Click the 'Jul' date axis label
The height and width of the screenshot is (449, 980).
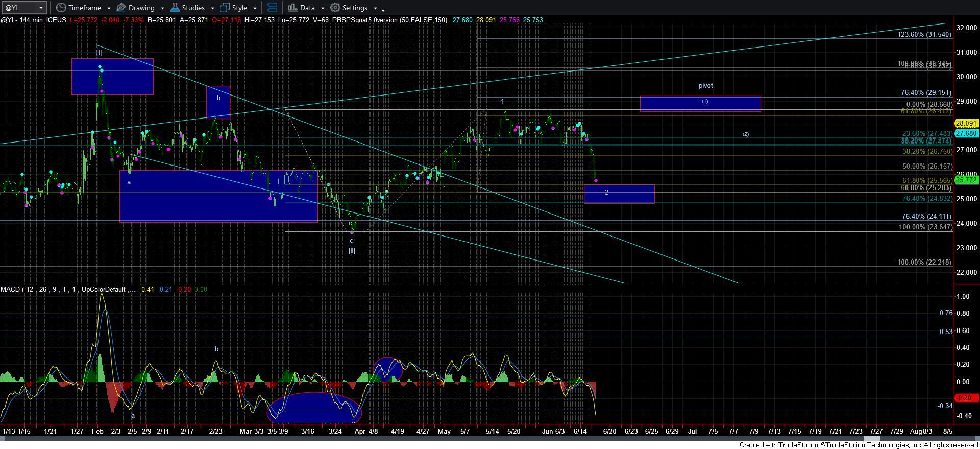pos(692,432)
